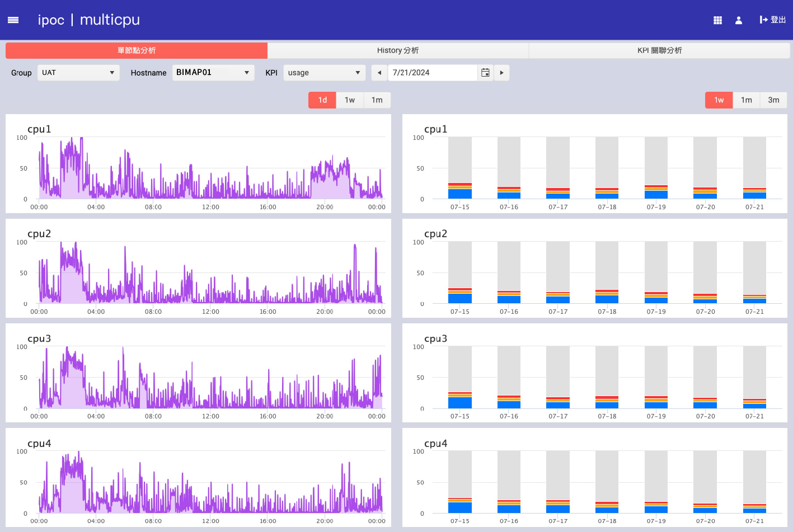Image resolution: width=793 pixels, height=532 pixels.
Task: Click cpu4 bar for 07-21
Action: (754, 482)
